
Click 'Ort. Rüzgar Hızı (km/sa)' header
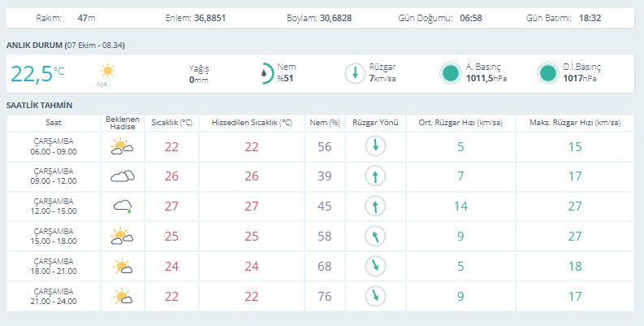coord(460,123)
